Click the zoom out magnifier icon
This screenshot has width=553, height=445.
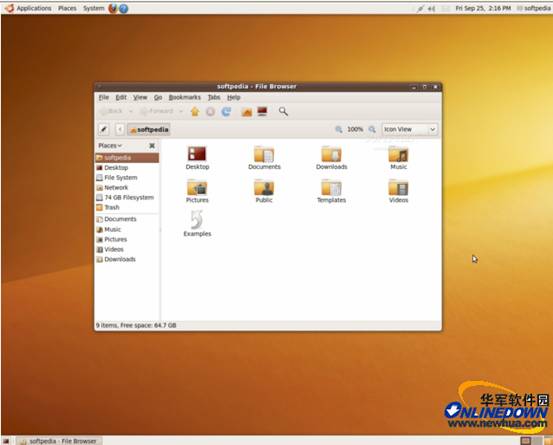click(x=339, y=129)
